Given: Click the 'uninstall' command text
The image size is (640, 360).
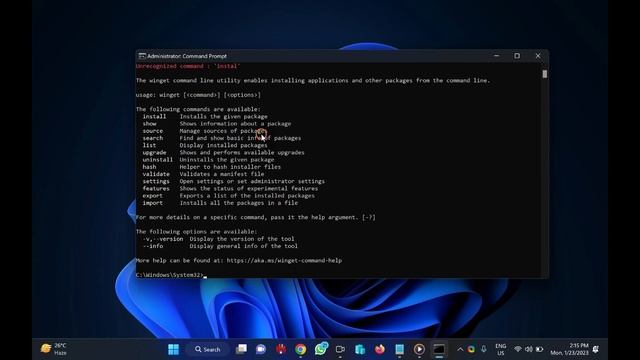Looking at the screenshot, I should (158, 160).
